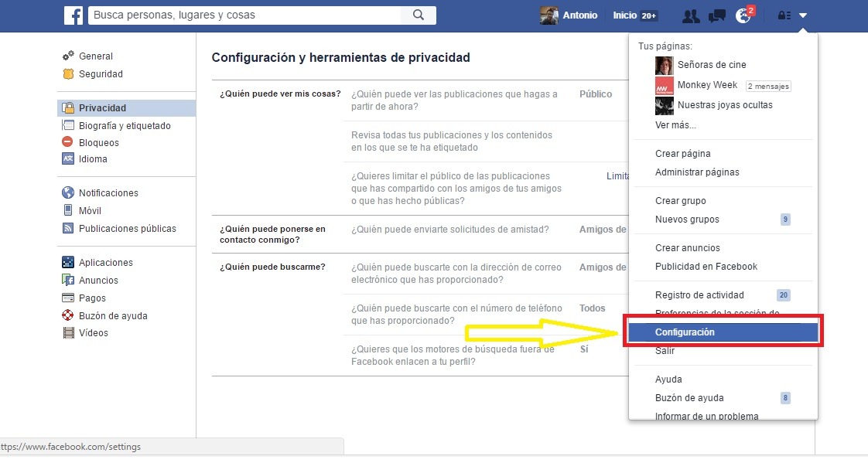
Task: Choose Administrar páginas
Action: tap(698, 172)
